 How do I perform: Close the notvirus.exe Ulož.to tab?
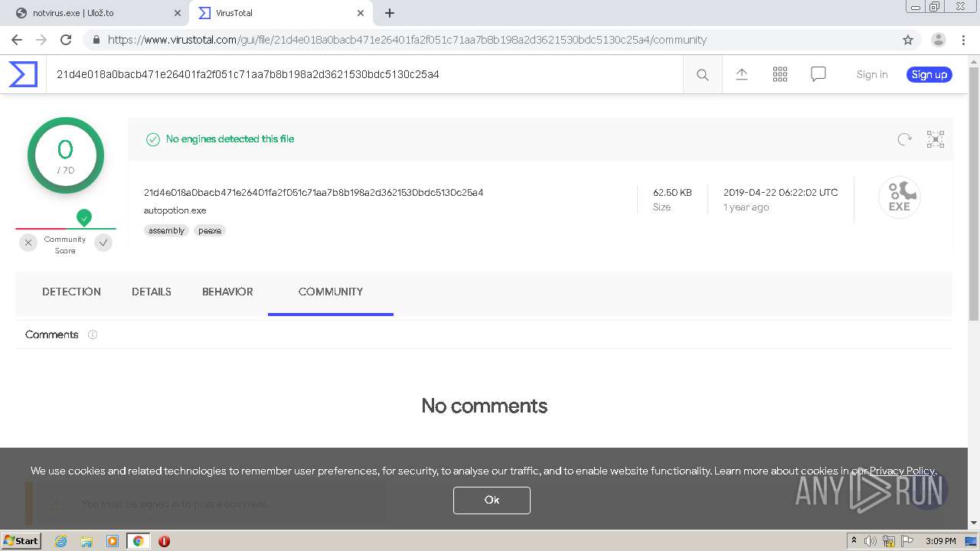point(177,13)
